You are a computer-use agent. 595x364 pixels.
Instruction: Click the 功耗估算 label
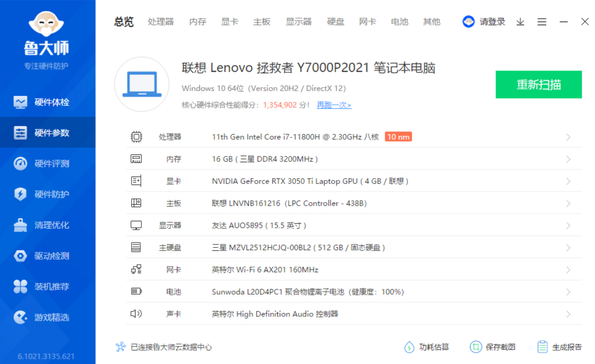click(x=434, y=347)
